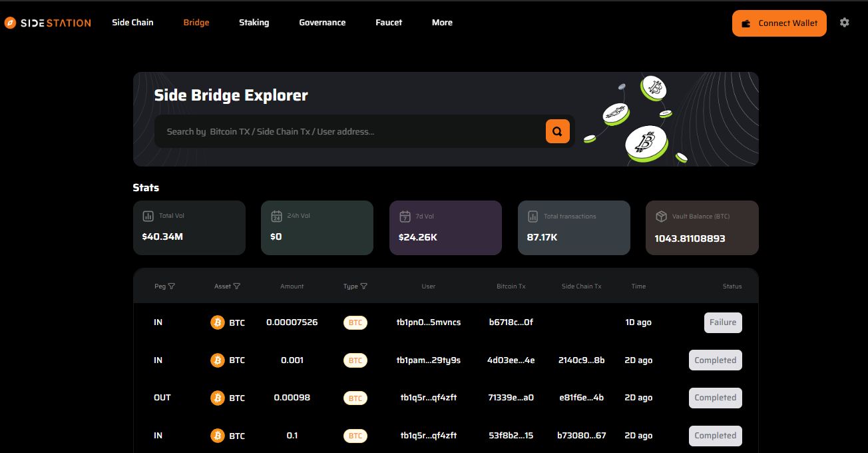The height and width of the screenshot is (453, 868).
Task: Open side chain tx 2140c9...8b
Action: pyautogui.click(x=581, y=360)
